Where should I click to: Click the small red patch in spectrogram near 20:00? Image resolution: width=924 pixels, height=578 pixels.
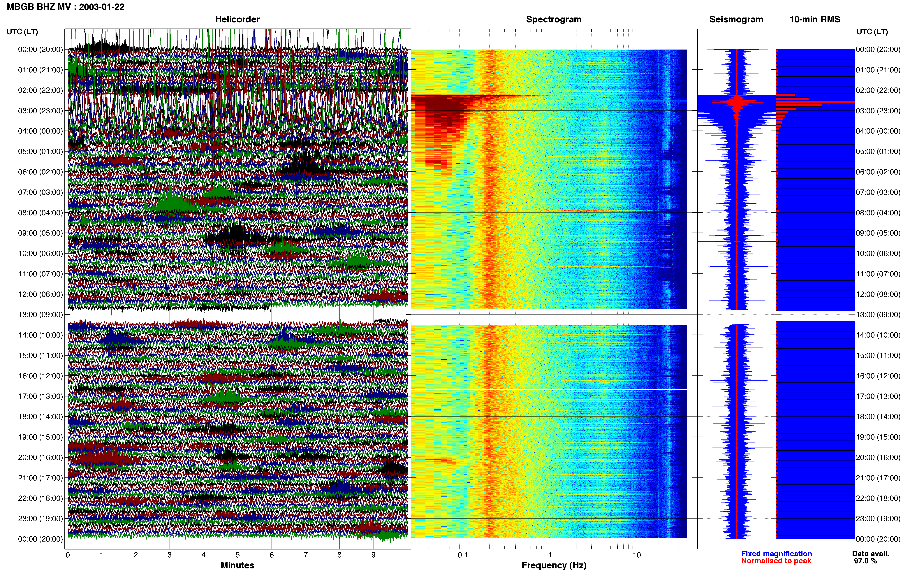point(446,461)
